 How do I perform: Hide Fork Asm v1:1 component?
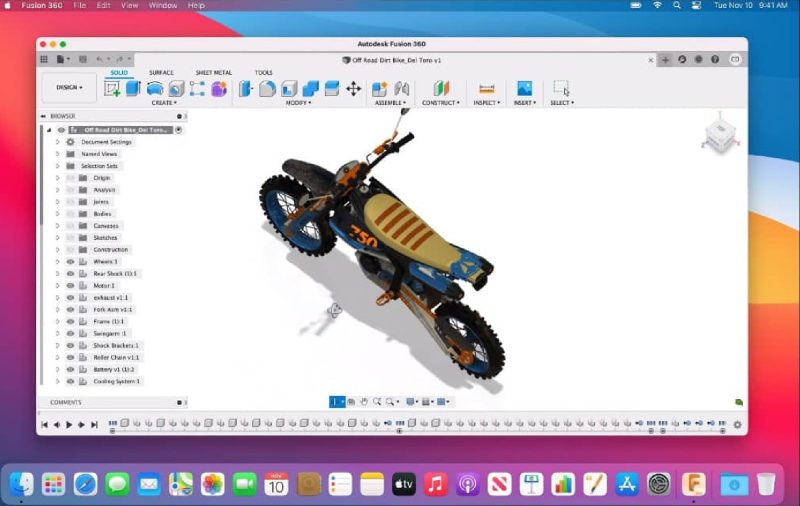coord(70,310)
